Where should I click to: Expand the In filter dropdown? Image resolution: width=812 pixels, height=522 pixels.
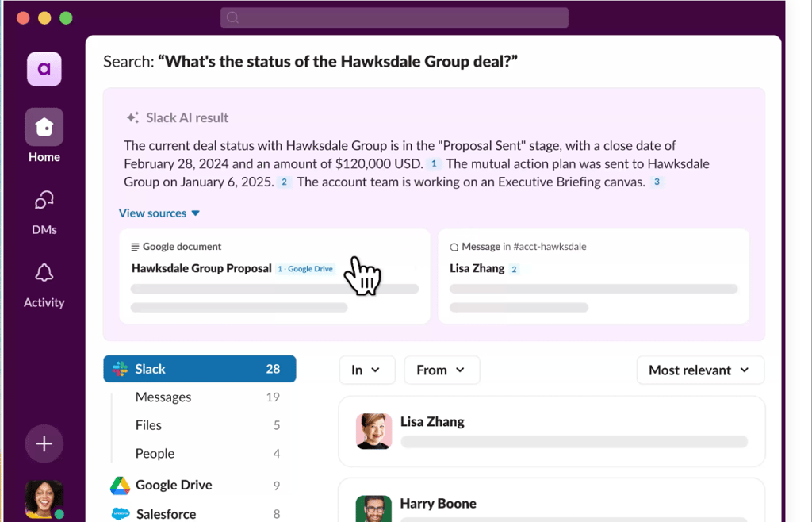point(367,370)
